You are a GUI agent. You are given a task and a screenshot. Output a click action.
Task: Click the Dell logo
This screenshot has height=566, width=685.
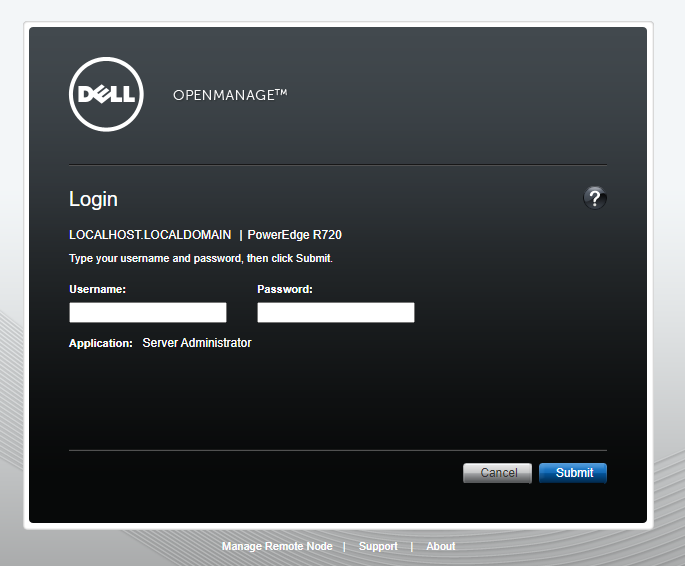pyautogui.click(x=106, y=94)
